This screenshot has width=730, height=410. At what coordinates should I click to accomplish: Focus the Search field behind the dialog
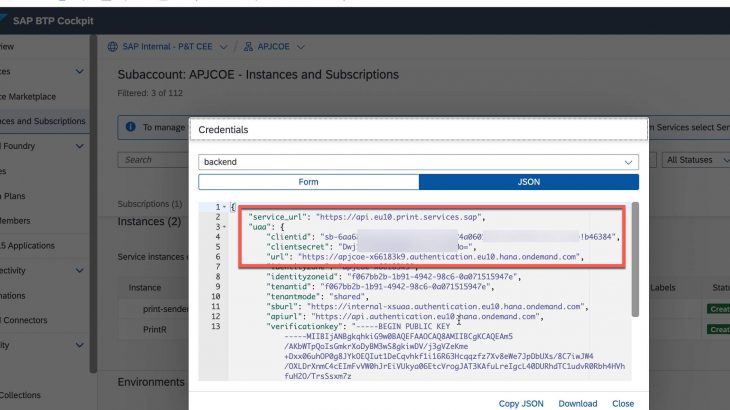tap(153, 160)
